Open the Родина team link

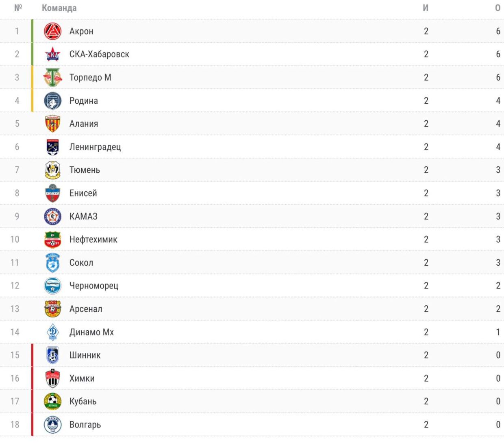point(83,101)
